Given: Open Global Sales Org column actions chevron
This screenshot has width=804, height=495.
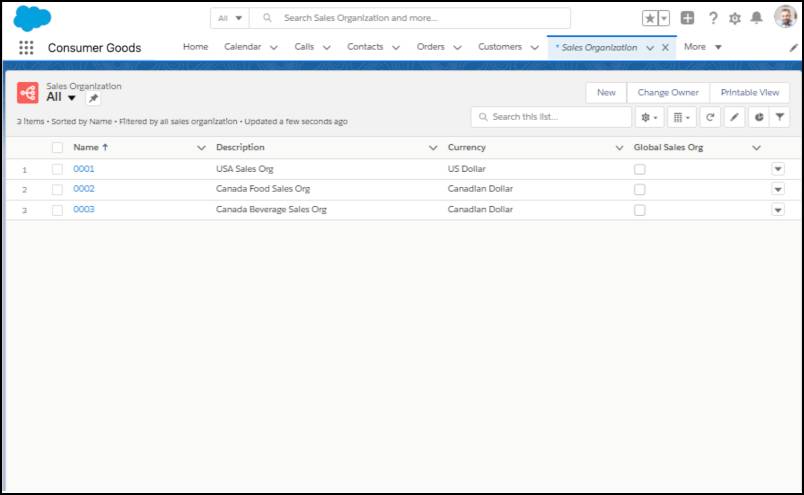Looking at the screenshot, I should pyautogui.click(x=756, y=148).
